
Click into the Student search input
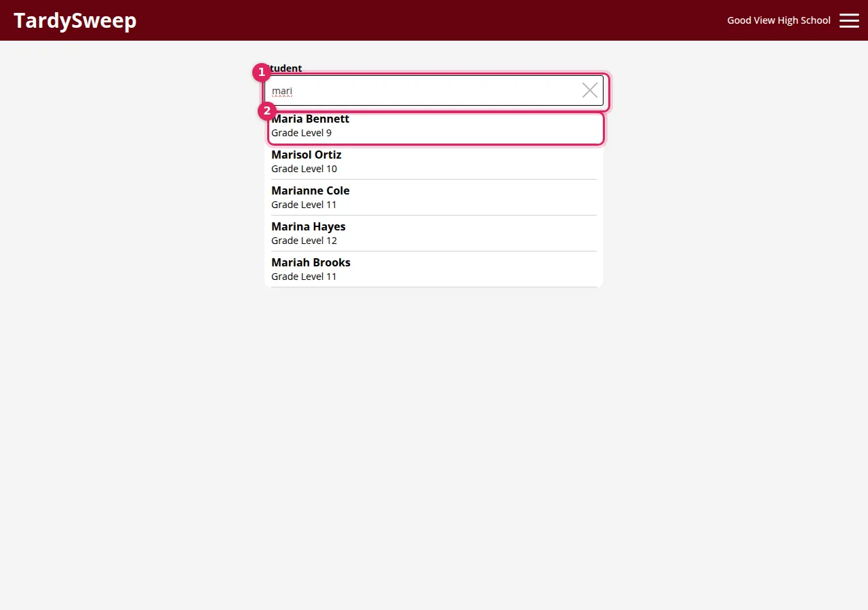434,90
